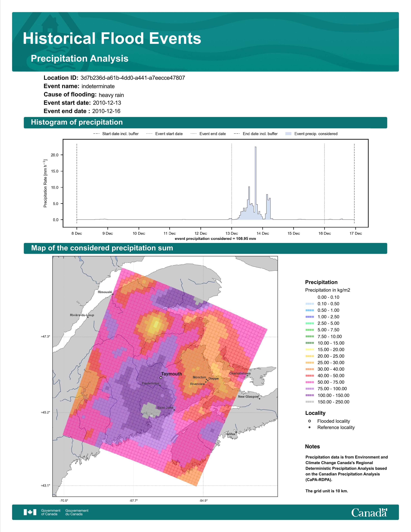Viewport: 411px width, 532px height.
Task: Click the Government of Canada flag icon
Action: click(30, 512)
